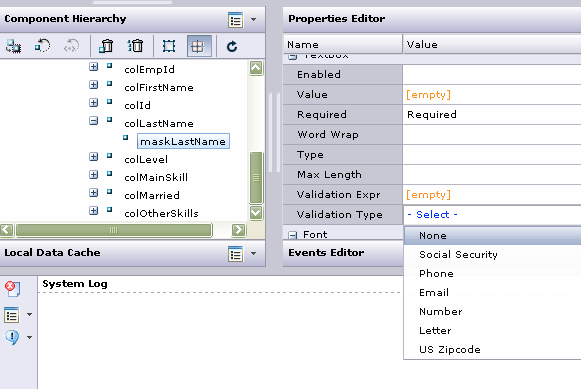Toggle the highlighted snap-to-grid button
The width and height of the screenshot is (581, 389).
tap(199, 46)
